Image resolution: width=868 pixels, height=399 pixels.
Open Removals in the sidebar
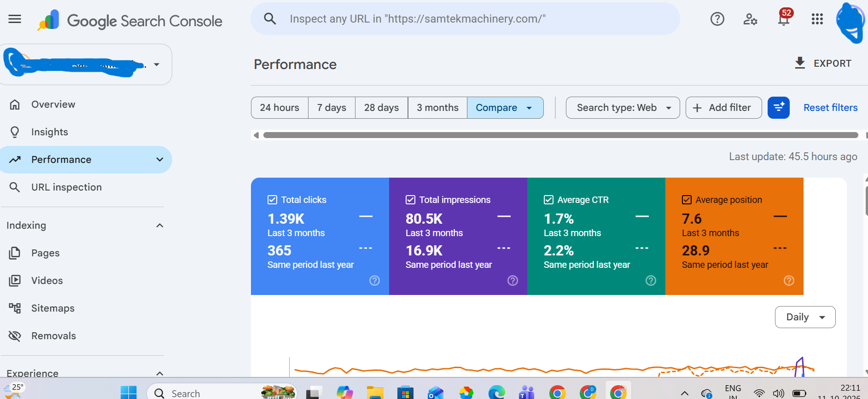pos(86,336)
